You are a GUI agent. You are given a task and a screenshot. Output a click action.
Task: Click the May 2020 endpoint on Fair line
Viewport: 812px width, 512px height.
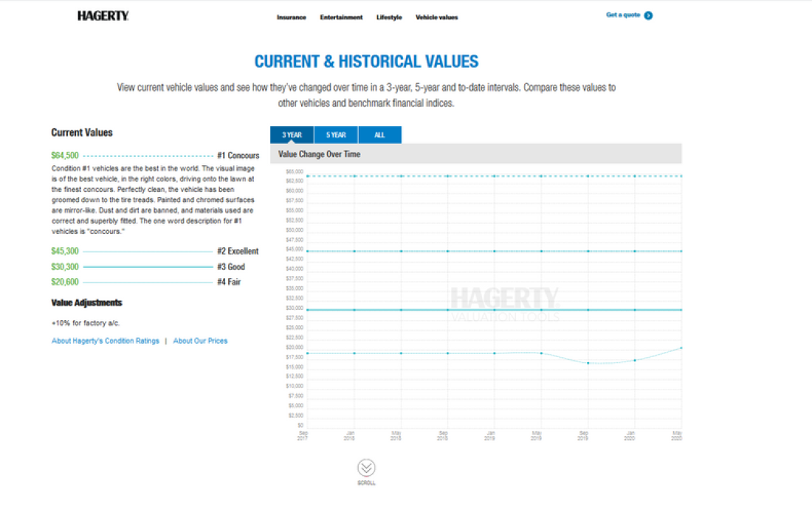(x=681, y=348)
